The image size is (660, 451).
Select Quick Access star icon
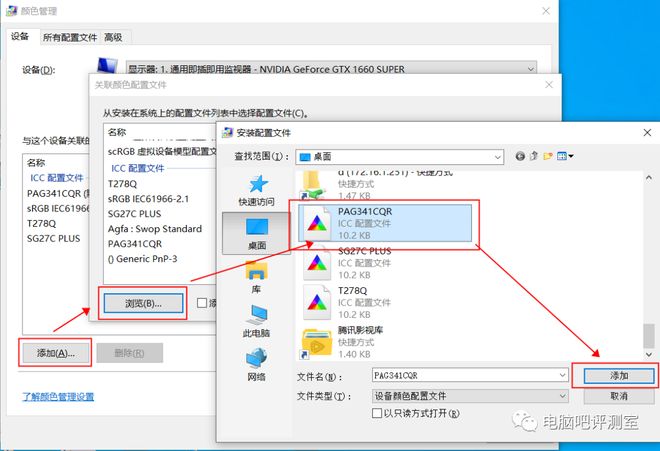click(257, 184)
